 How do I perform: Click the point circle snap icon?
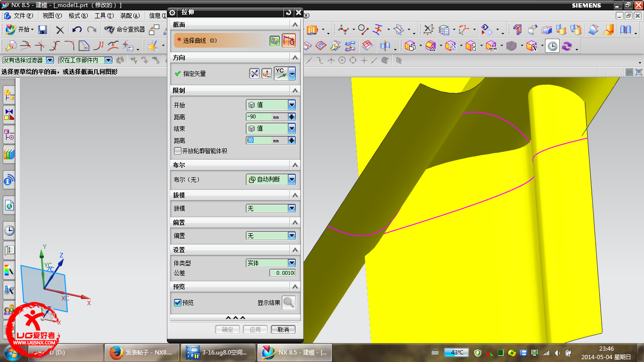tap(342, 60)
